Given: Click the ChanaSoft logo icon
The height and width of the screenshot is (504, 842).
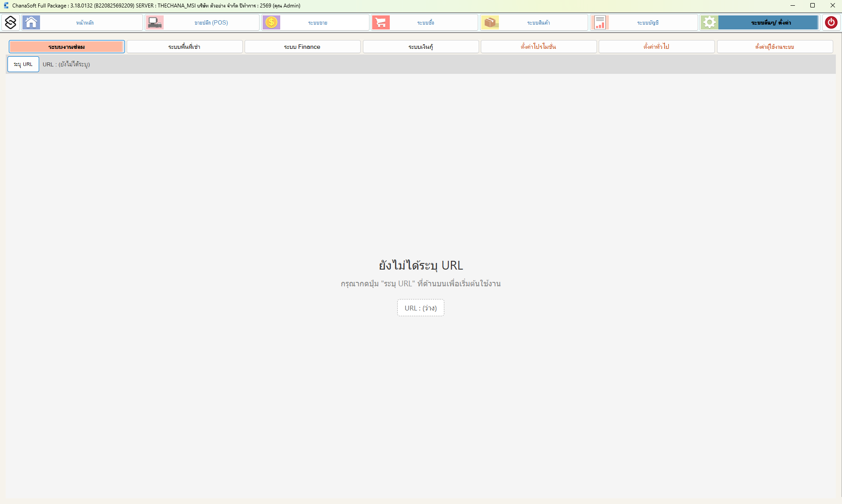Looking at the screenshot, I should coord(11,22).
